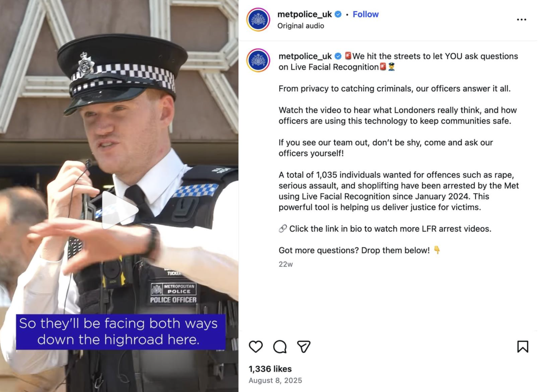The height and width of the screenshot is (392, 548).
Task: Click the August 8, 2025 post date
Action: (x=275, y=380)
